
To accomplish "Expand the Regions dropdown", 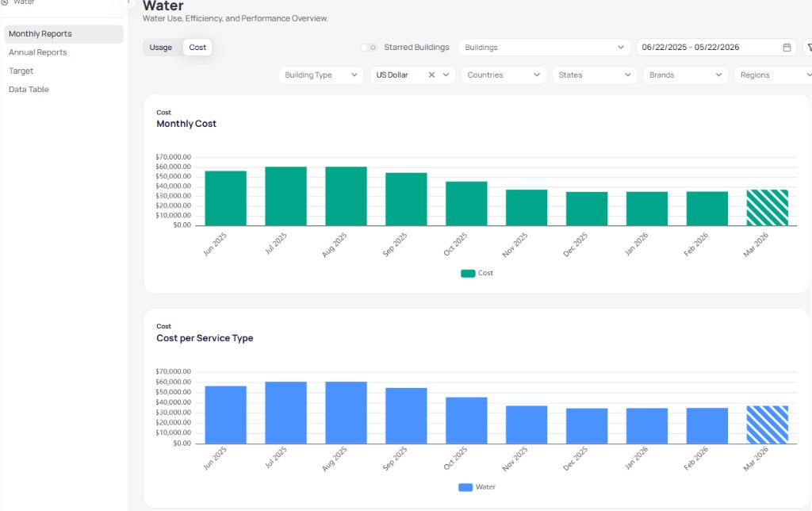I will click(773, 75).
